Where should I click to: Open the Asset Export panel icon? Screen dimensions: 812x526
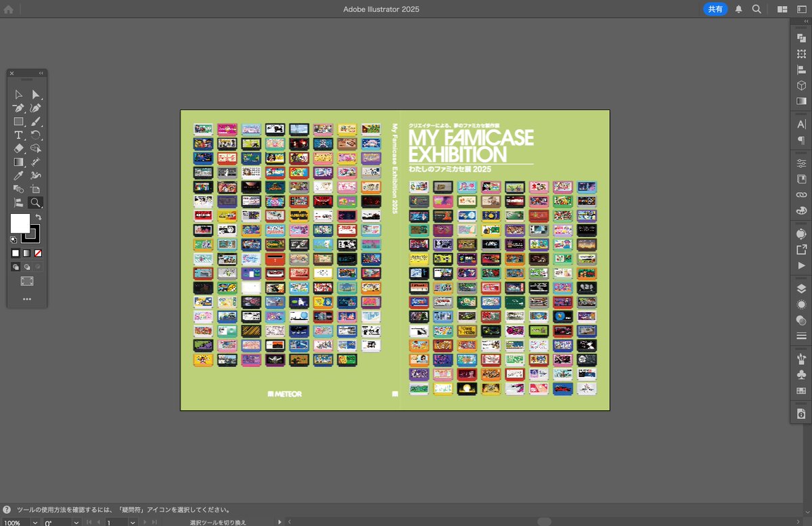pos(801,250)
